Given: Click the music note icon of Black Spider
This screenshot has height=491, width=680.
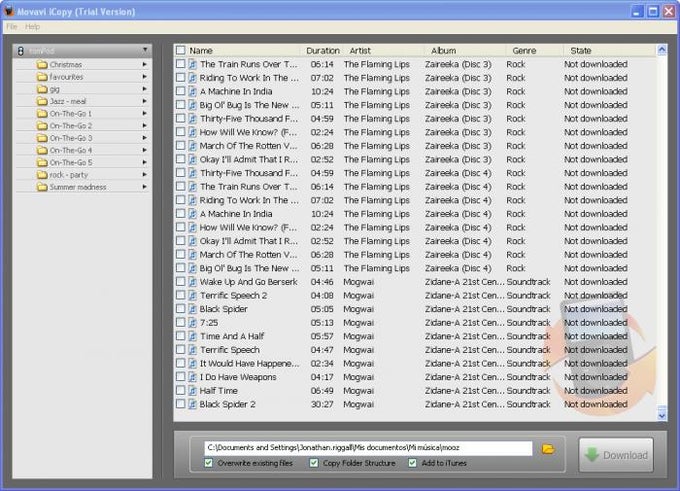Looking at the screenshot, I should (x=192, y=309).
